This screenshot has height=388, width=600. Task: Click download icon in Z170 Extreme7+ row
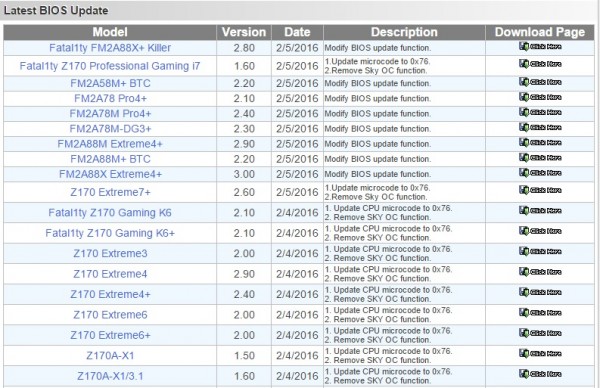tap(540, 190)
